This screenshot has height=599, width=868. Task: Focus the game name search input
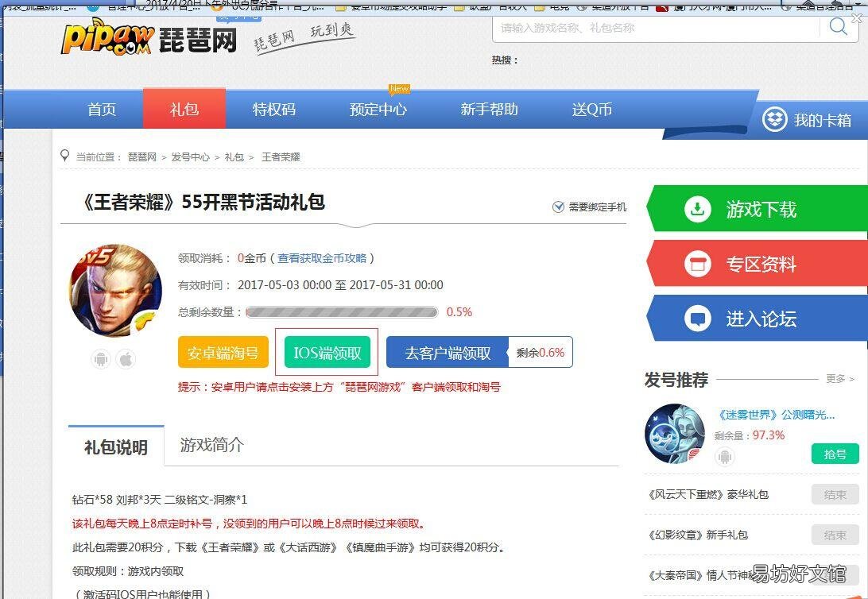(656, 28)
